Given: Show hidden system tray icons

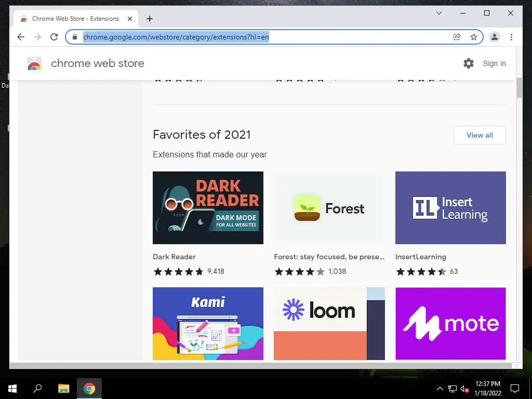Looking at the screenshot, I should click(x=440, y=389).
